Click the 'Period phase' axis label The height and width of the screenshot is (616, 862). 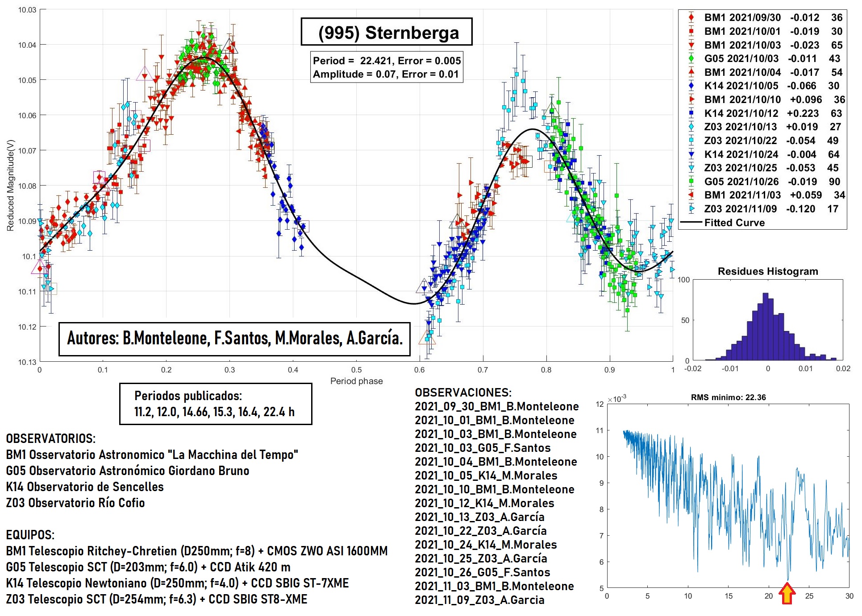[356, 381]
